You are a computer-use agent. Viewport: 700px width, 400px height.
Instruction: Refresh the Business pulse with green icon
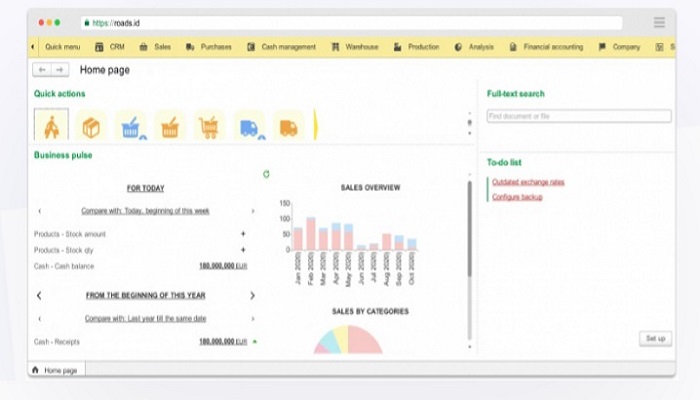266,174
